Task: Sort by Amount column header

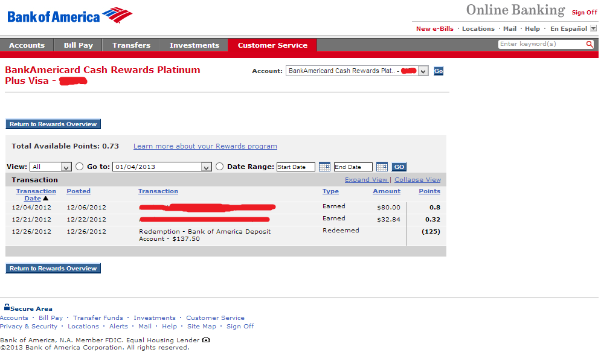Action: click(x=387, y=191)
